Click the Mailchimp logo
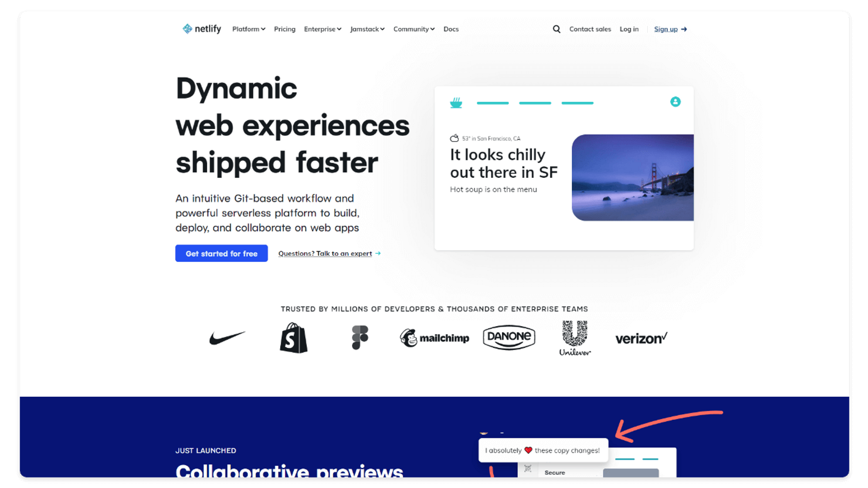Image resolution: width=868 pixels, height=488 pixels. point(434,338)
